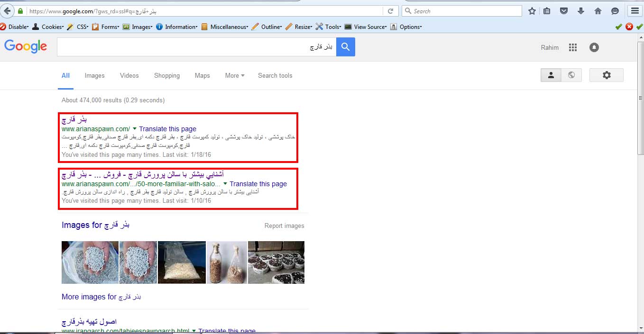Image resolution: width=644 pixels, height=334 pixels.
Task: Open the Google apps grid
Action: 573,47
